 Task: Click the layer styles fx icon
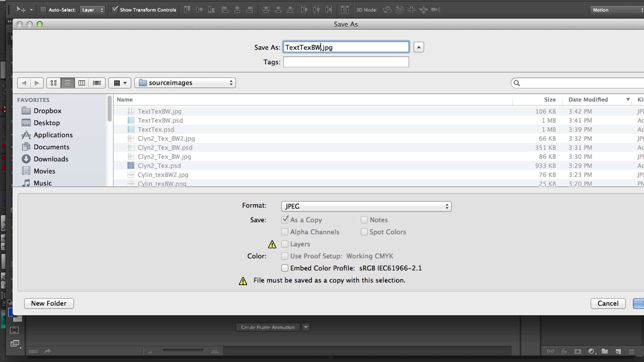pyautogui.click(x=564, y=351)
